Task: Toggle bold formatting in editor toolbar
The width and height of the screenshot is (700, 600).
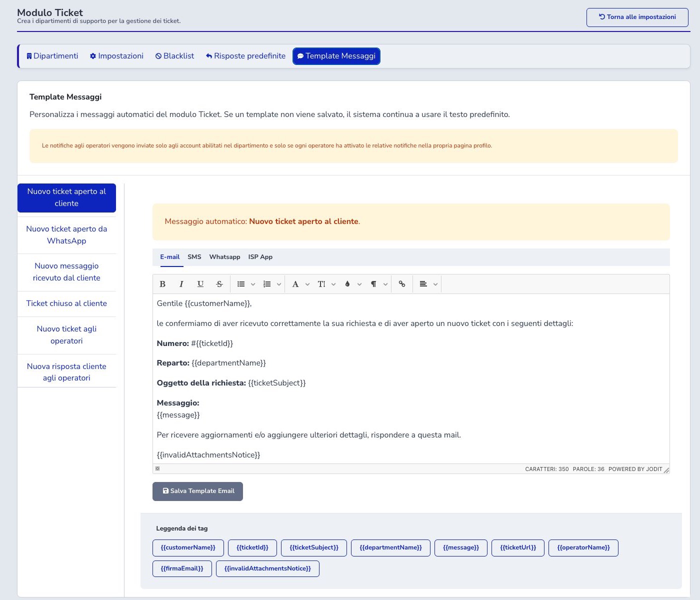Action: (x=162, y=284)
